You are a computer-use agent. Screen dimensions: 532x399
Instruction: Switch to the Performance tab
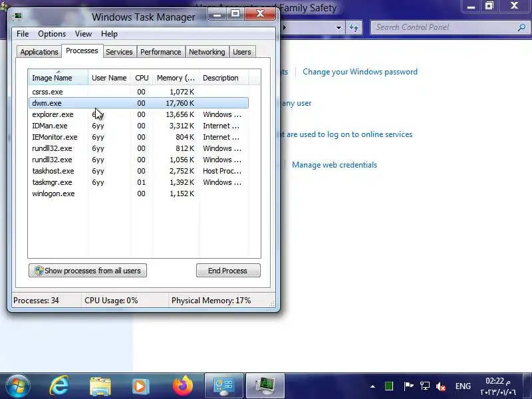(x=160, y=52)
